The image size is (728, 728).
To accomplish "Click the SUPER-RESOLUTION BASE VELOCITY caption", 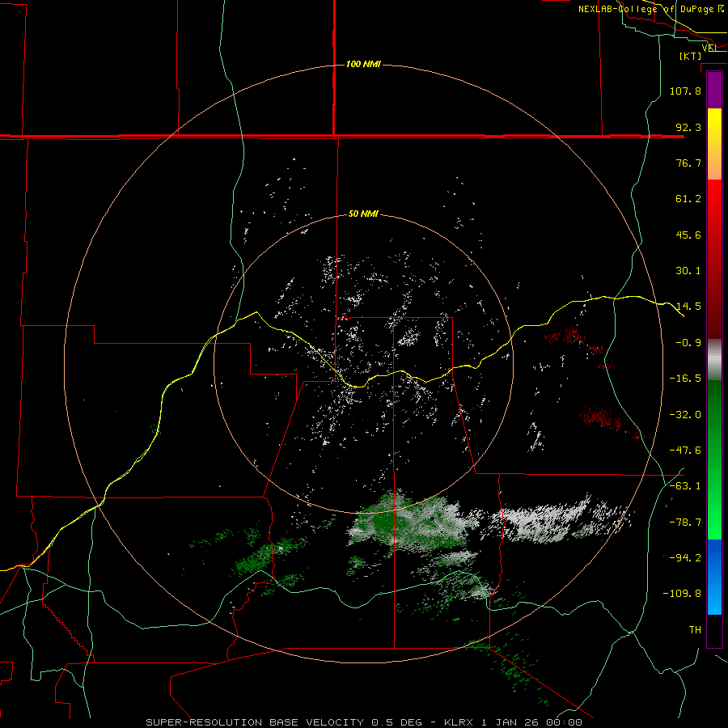I will coord(255,722).
